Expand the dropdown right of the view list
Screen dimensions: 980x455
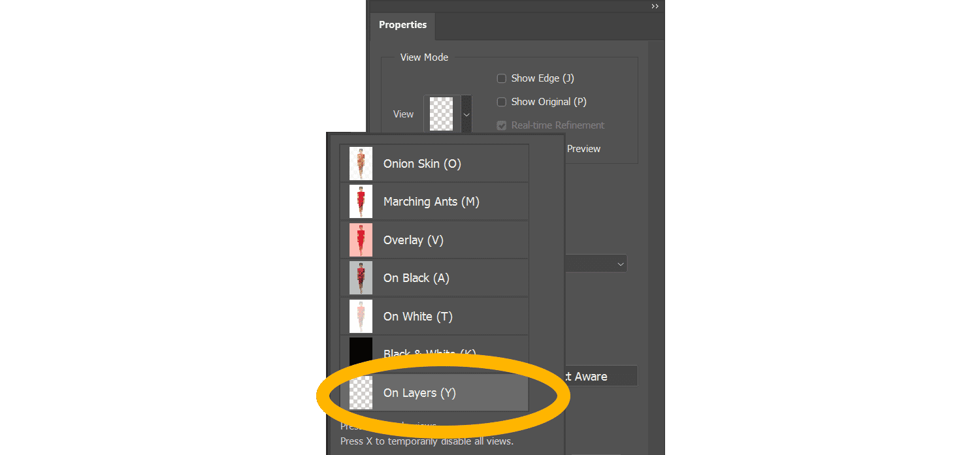619,264
